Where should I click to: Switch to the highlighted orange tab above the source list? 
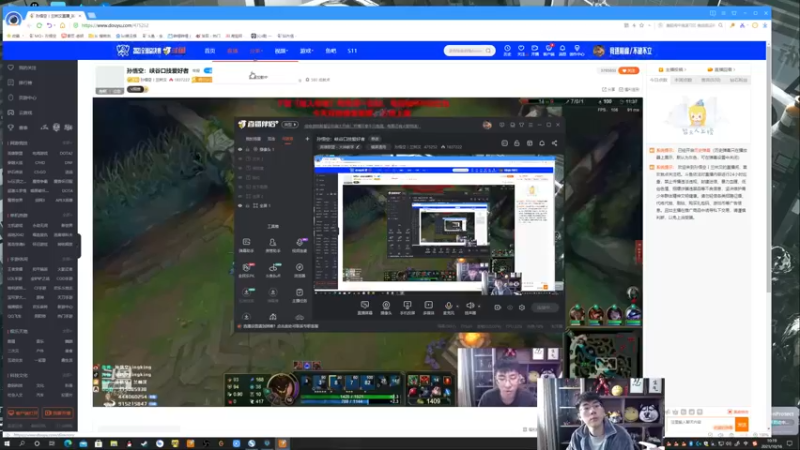(288, 139)
